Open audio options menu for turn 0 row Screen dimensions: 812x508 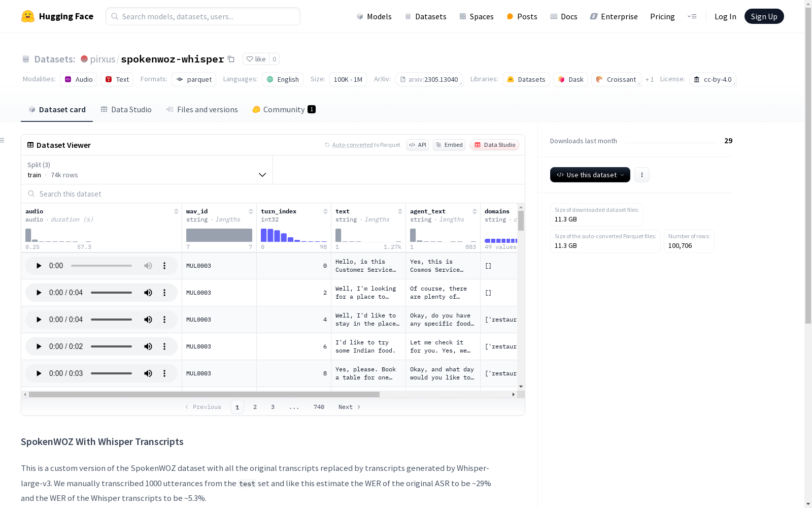pos(164,266)
